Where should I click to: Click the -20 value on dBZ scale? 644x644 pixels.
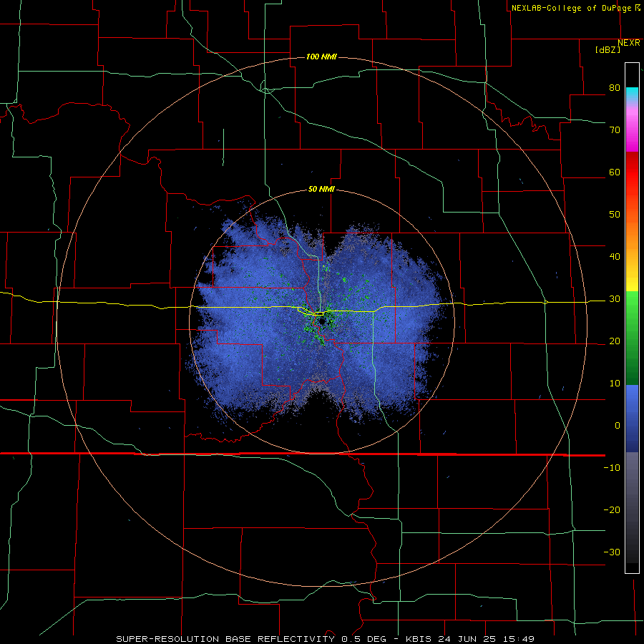(x=612, y=510)
